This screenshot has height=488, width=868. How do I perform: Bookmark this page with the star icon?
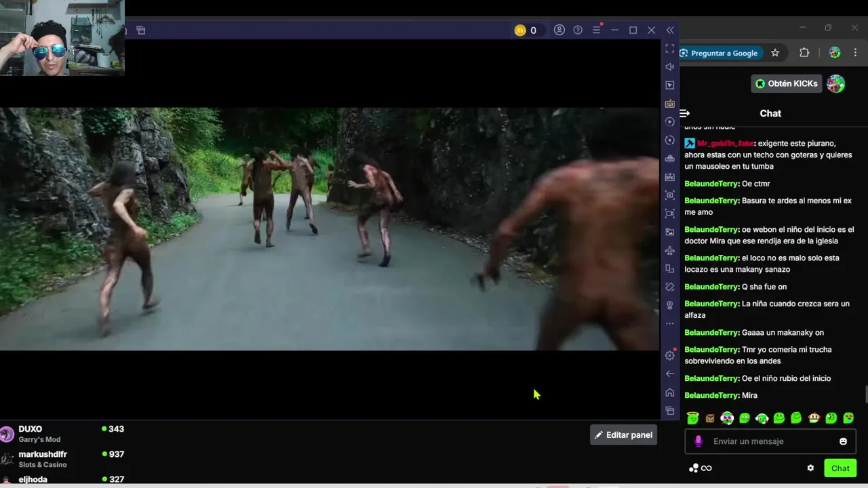point(775,53)
